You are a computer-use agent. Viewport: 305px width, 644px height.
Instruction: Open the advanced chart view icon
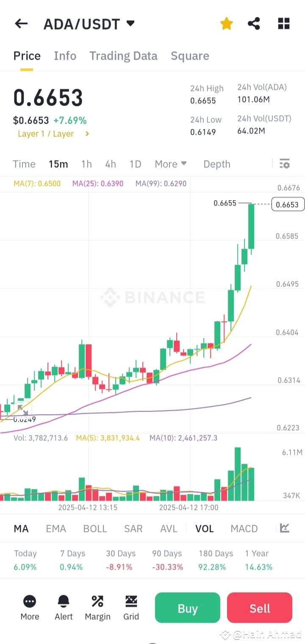tap(285, 528)
